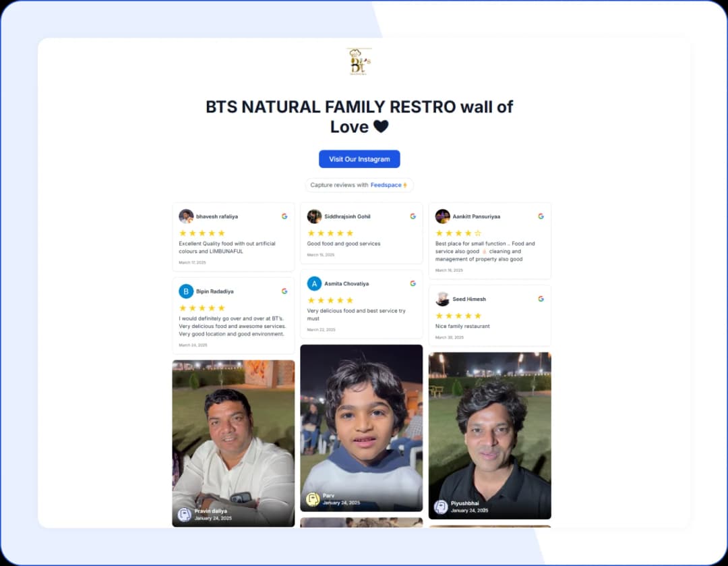Image resolution: width=728 pixels, height=566 pixels.
Task: Click the Siddhrajsinh Gohil reviewer name
Action: click(347, 217)
